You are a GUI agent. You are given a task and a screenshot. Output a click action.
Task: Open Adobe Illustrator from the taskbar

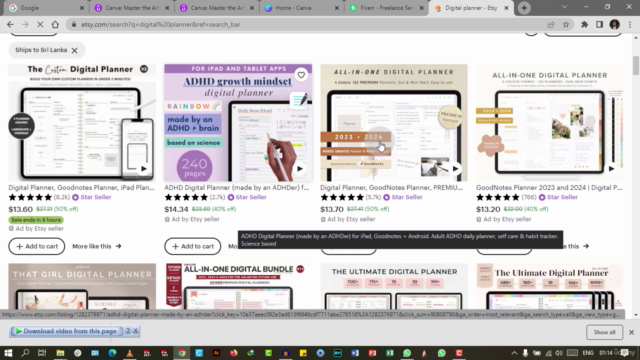pyautogui.click(x=216, y=353)
